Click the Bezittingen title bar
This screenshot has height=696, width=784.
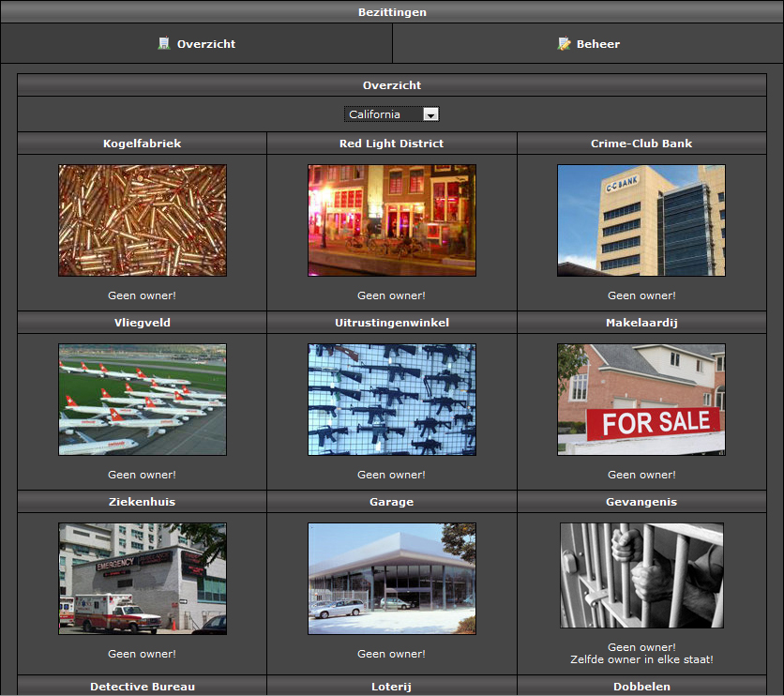click(x=392, y=12)
